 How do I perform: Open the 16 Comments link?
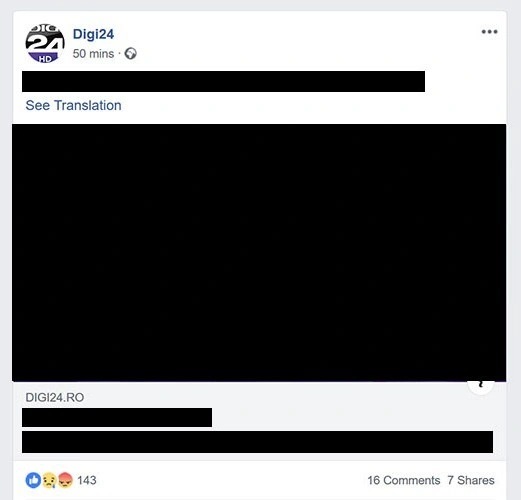(x=404, y=480)
